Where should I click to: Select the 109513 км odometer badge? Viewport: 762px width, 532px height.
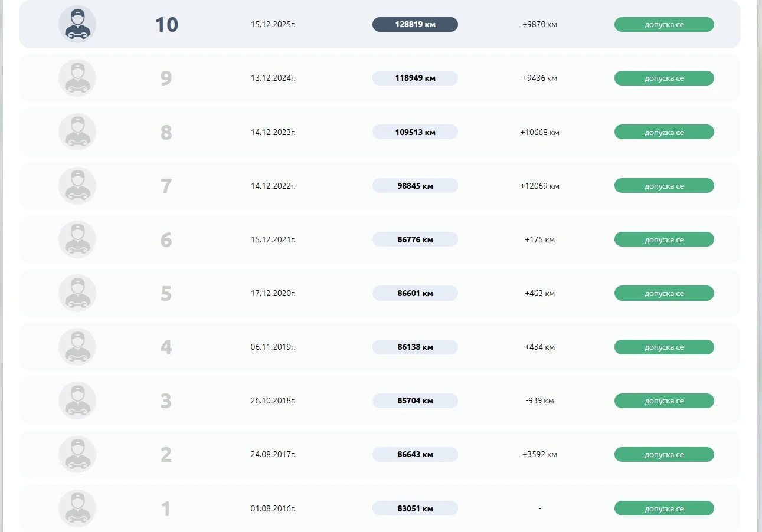(x=415, y=132)
